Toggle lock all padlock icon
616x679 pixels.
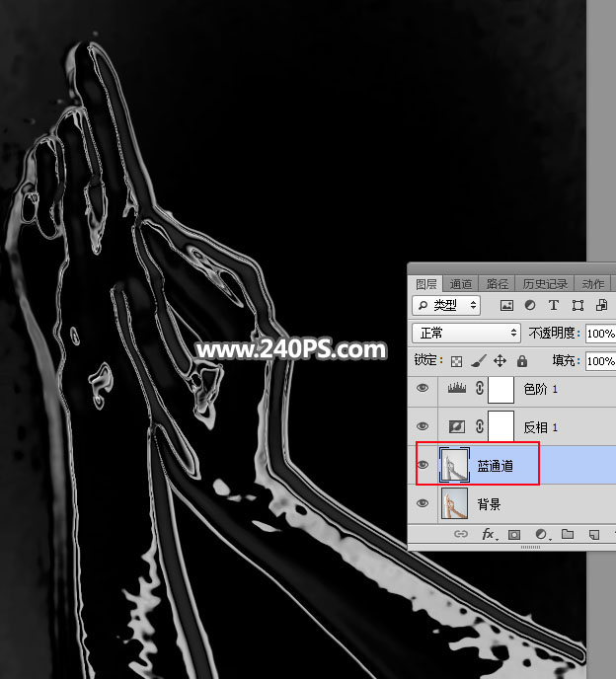click(522, 361)
